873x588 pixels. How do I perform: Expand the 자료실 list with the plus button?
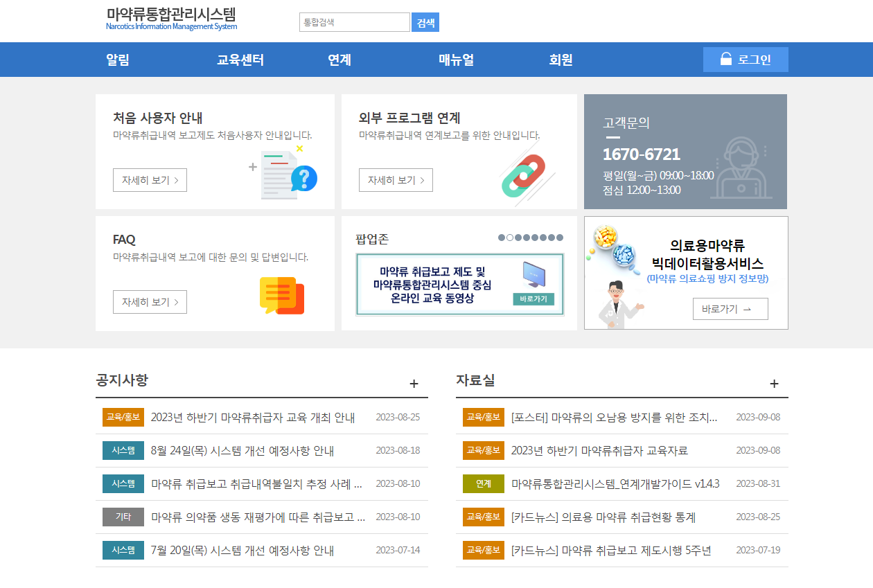tap(775, 383)
